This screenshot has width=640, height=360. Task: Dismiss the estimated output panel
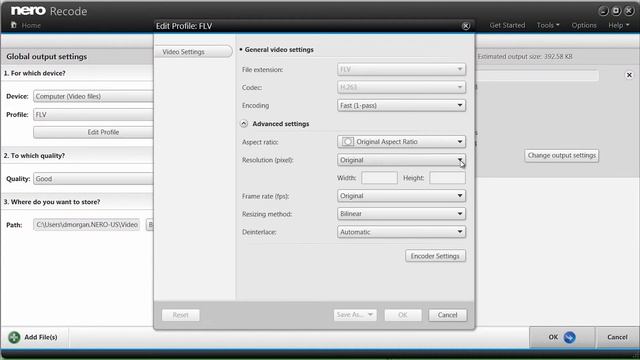click(629, 75)
